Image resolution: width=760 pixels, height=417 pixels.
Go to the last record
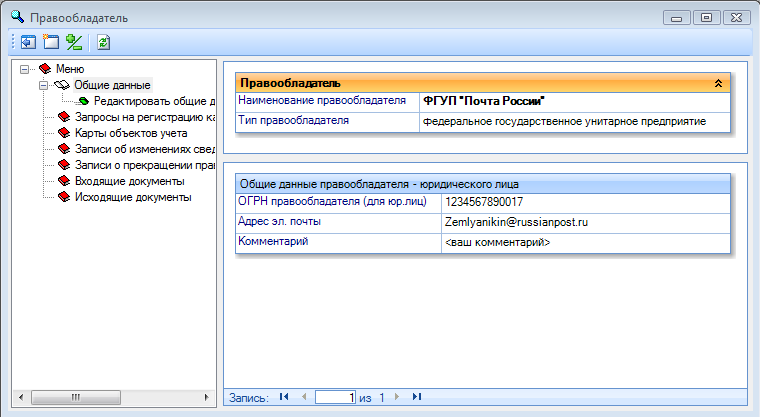pyautogui.click(x=417, y=397)
